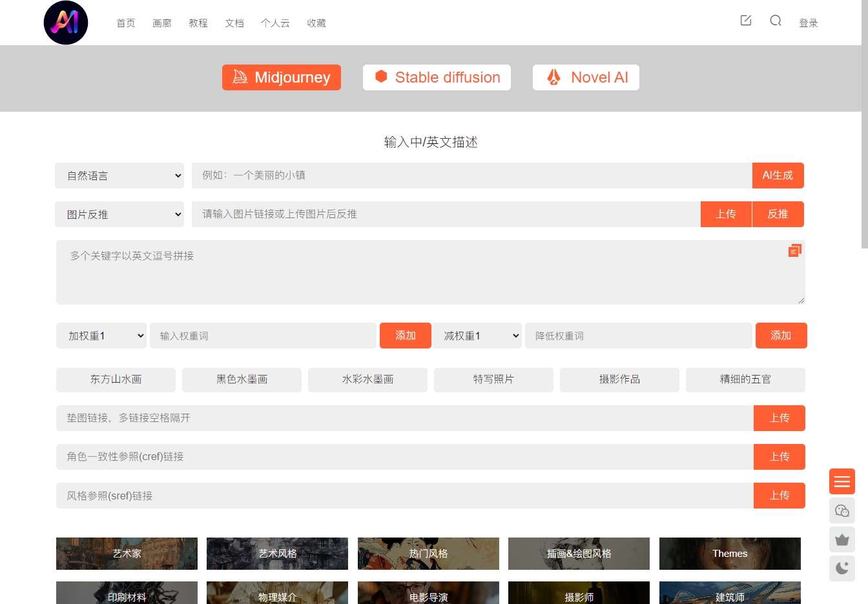Open the 图片反推 dropdown

[119, 214]
